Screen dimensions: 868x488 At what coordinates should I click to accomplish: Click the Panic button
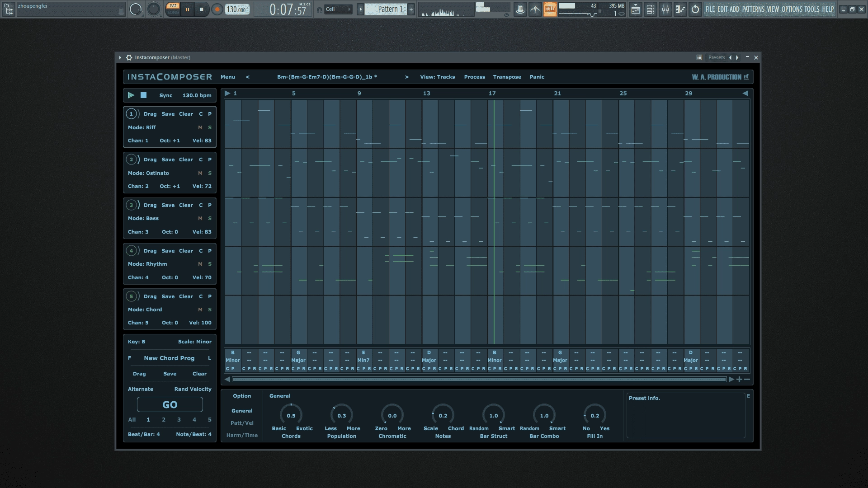click(537, 77)
